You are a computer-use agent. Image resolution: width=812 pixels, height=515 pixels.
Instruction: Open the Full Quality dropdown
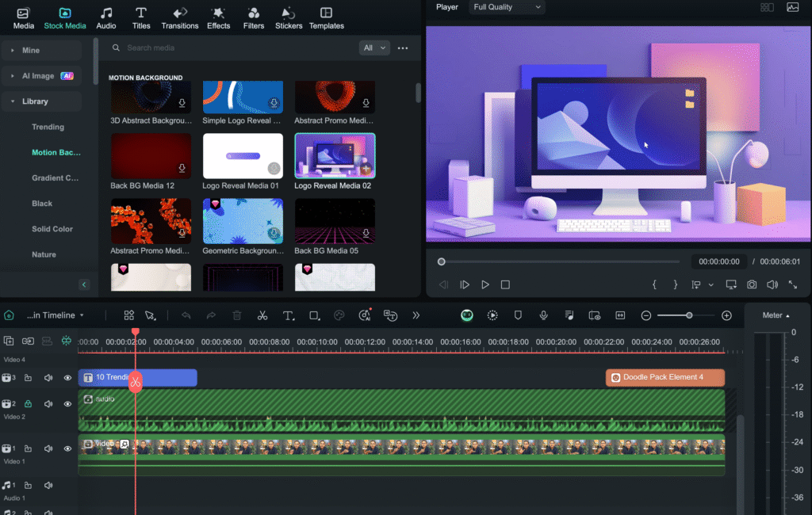tap(507, 7)
